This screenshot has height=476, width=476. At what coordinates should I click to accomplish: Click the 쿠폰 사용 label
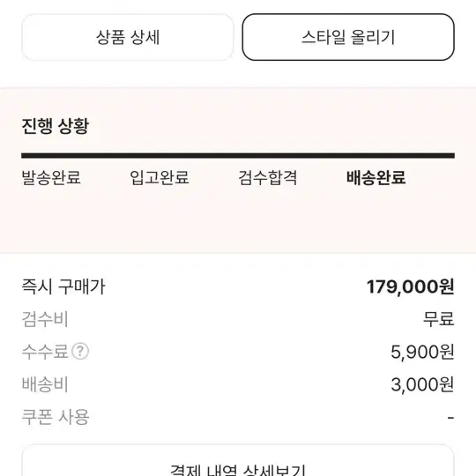pos(56,417)
